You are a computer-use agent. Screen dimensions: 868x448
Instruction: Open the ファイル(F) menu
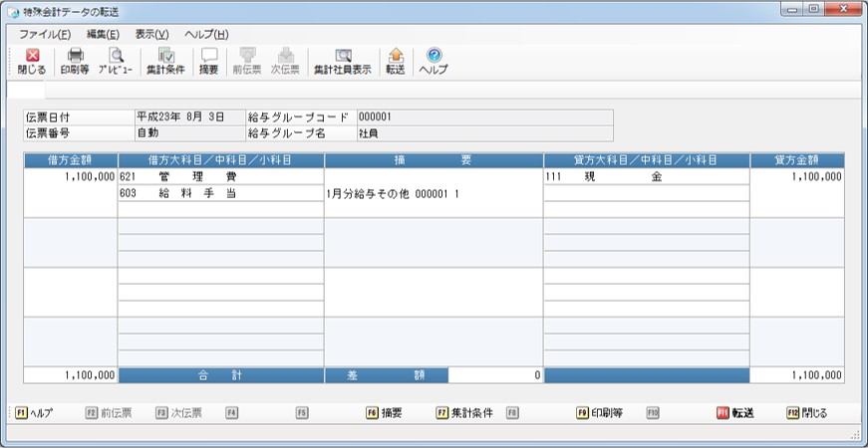[45, 34]
